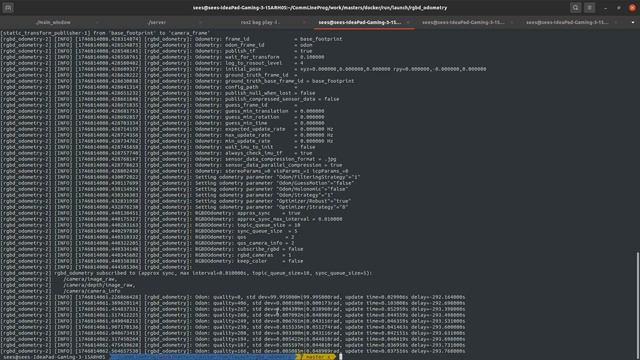The height and width of the screenshot is (360, 640).
Task: Click the blue path segment in prompt
Action: click(203, 357)
